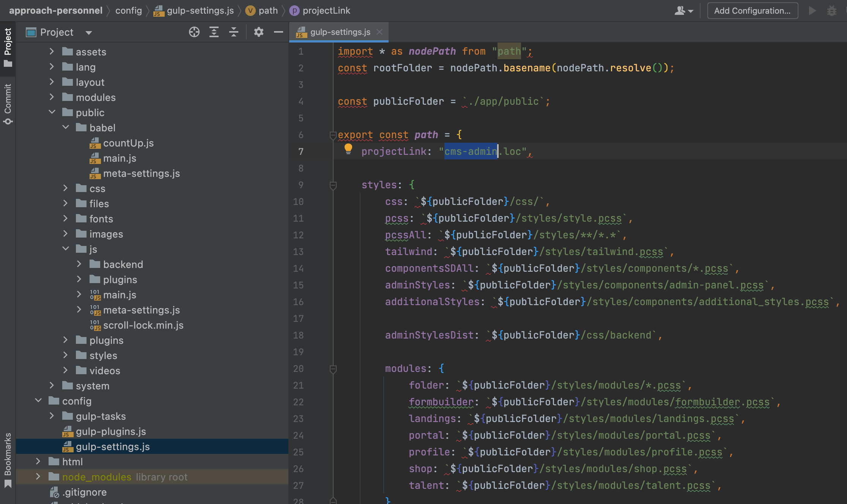Click Add Configuration button
This screenshot has width=847, height=504.
pyautogui.click(x=753, y=11)
